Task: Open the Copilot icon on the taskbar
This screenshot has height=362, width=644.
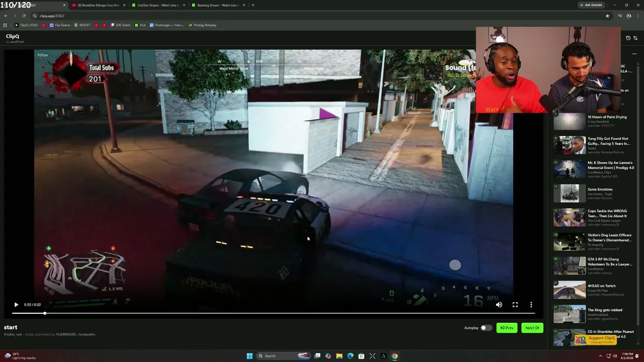Action: click(328, 356)
